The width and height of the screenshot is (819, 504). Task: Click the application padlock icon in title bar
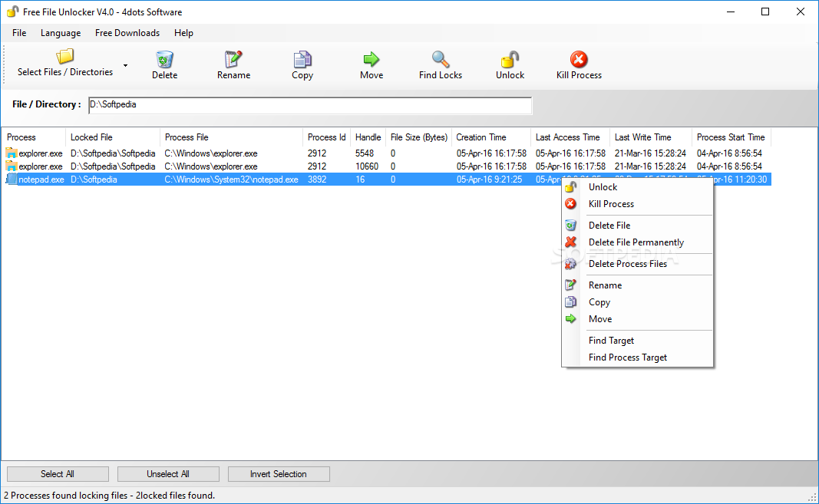click(x=12, y=12)
